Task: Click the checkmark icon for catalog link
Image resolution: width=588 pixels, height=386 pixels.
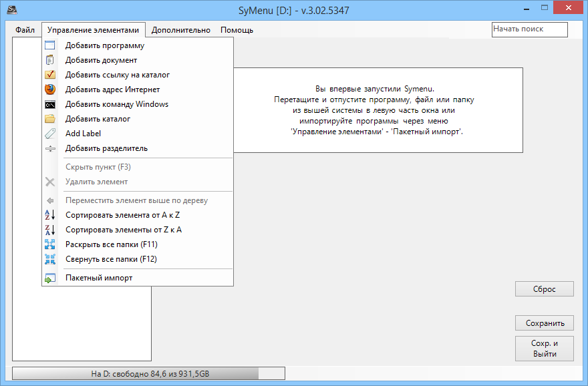Action: (50, 75)
